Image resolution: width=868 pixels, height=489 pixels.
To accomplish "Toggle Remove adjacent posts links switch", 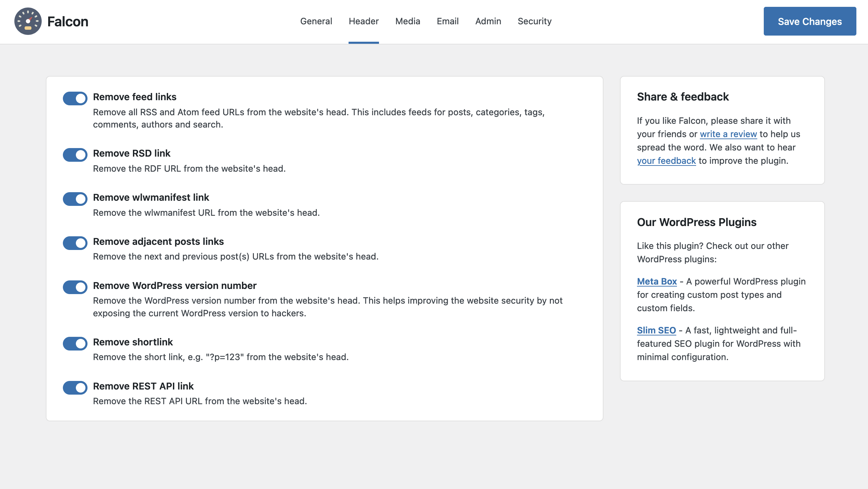I will (75, 243).
